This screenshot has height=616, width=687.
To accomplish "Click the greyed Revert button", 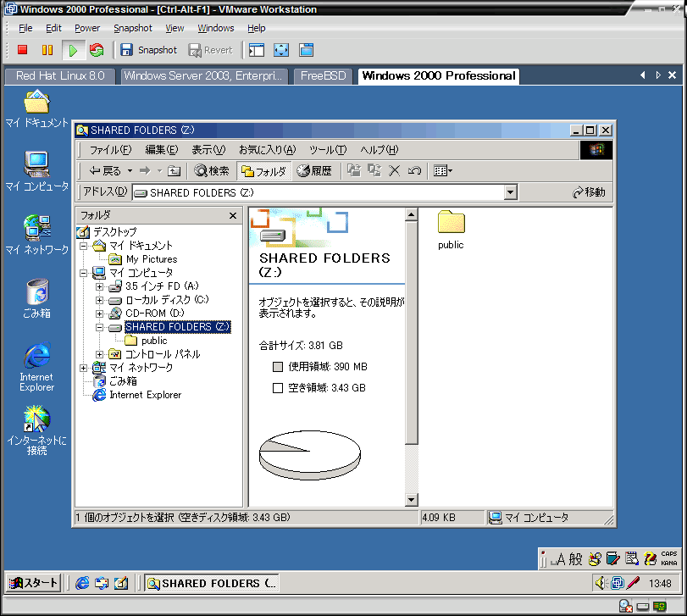I will [210, 50].
